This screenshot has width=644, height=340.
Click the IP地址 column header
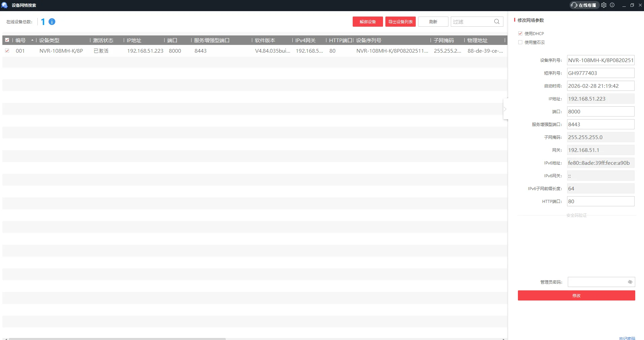pyautogui.click(x=134, y=40)
